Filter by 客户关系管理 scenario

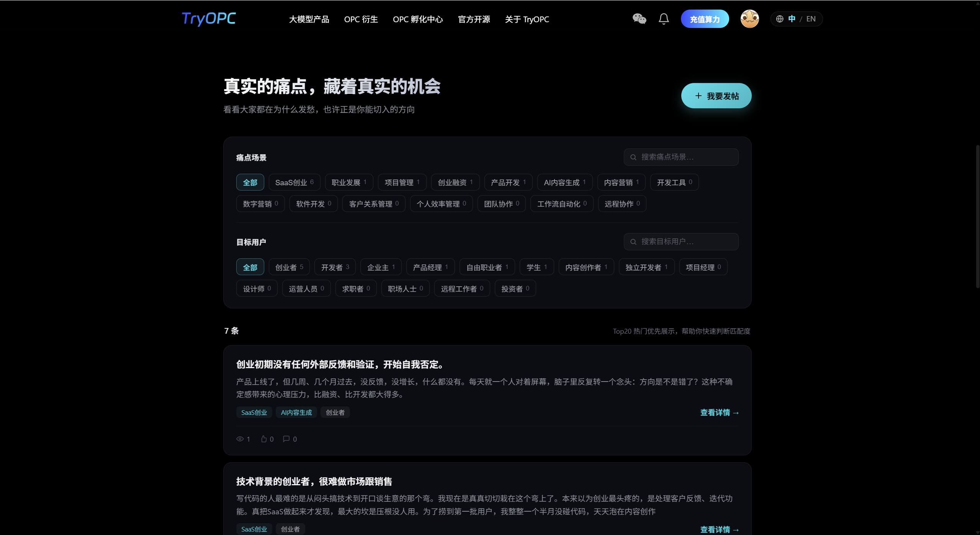tap(374, 204)
